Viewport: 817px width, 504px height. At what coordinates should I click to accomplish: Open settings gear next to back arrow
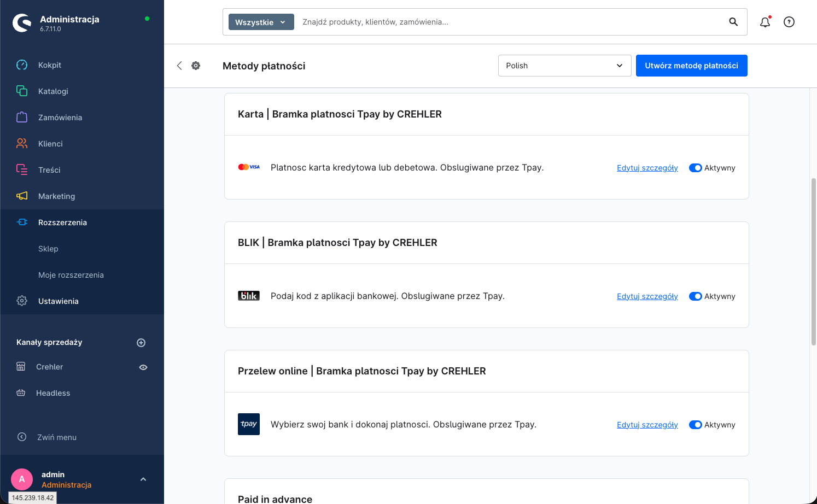[x=196, y=66]
